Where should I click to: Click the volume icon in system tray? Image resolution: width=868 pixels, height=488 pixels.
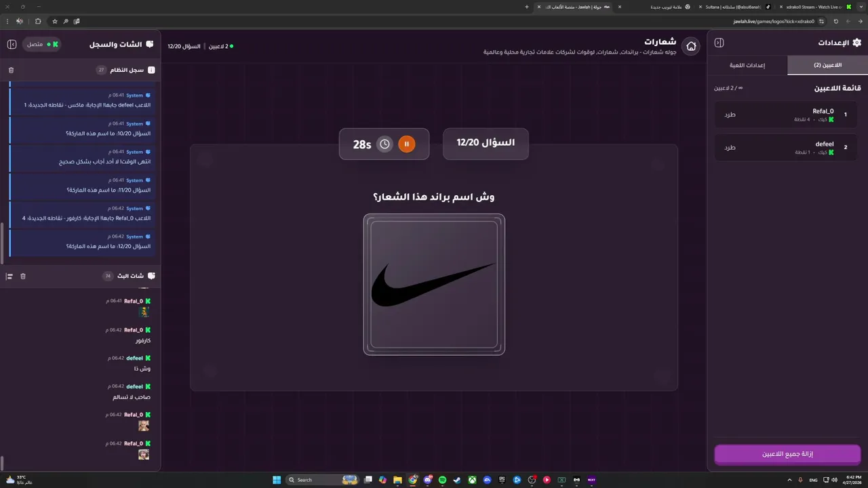click(834, 480)
